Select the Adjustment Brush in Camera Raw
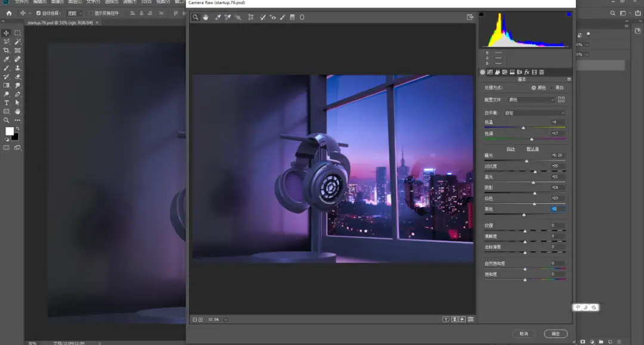644x345 pixels. pos(283,17)
